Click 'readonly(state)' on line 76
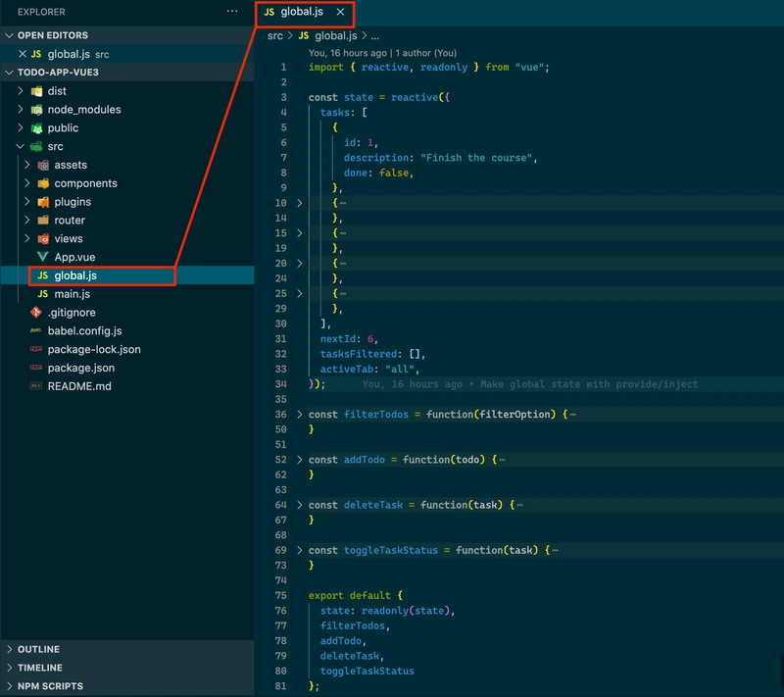Screen dimensions: 784x697 pos(406,611)
